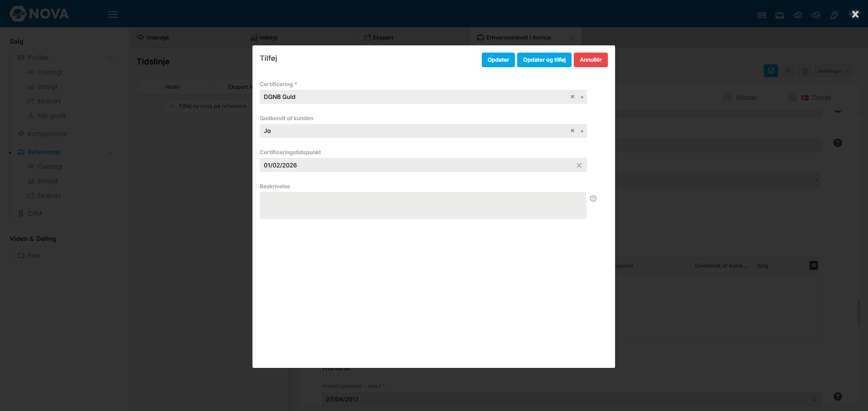Image resolution: width=868 pixels, height=411 pixels.
Task: Clear the DGNB Guld certificering selection
Action: [572, 97]
